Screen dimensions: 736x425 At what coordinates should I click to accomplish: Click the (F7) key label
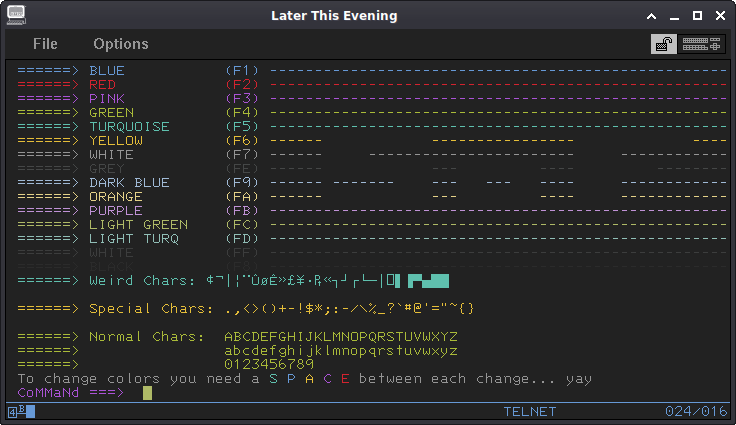[242, 155]
